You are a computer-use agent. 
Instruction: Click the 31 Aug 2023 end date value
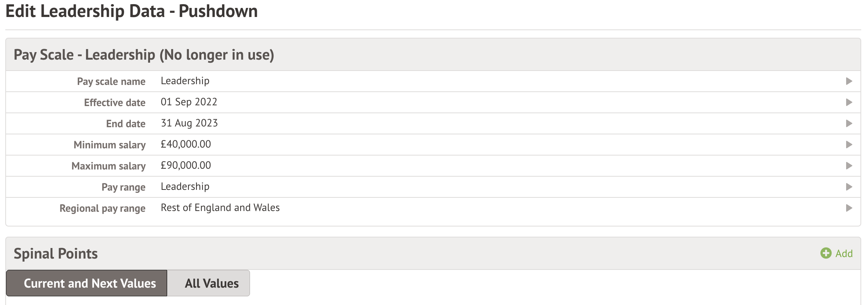tap(189, 123)
